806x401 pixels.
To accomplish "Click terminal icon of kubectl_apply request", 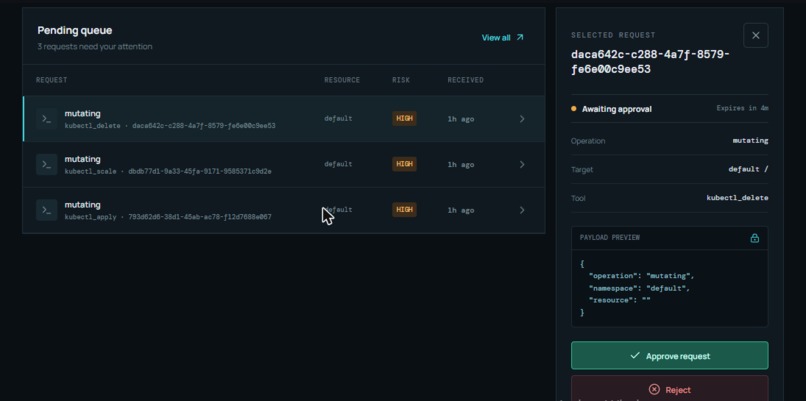I will (46, 210).
